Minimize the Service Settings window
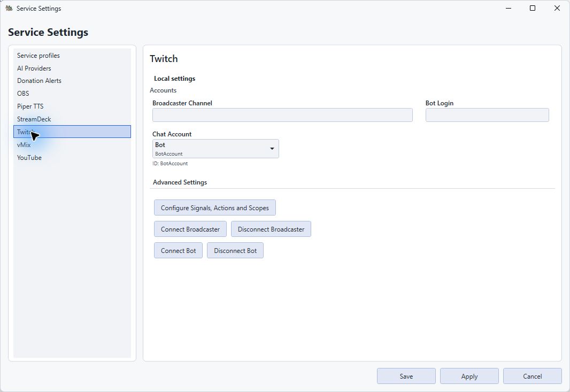The width and height of the screenshot is (570, 392). (x=508, y=8)
